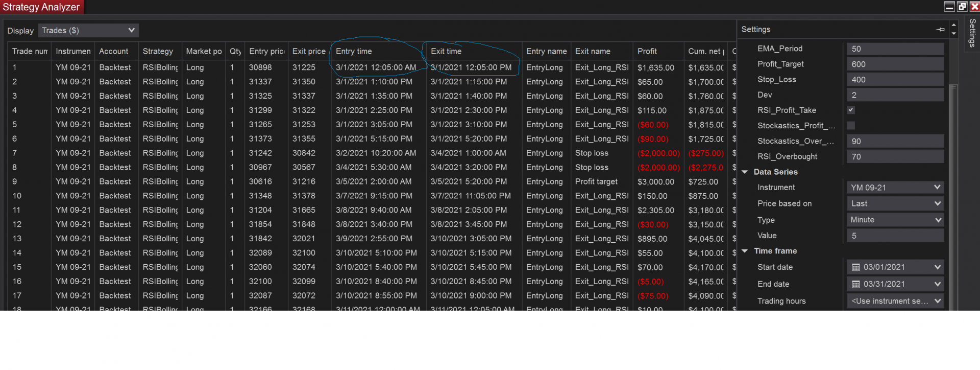Sort by Strategy column header
Screen dimensions: 980x370
160,51
